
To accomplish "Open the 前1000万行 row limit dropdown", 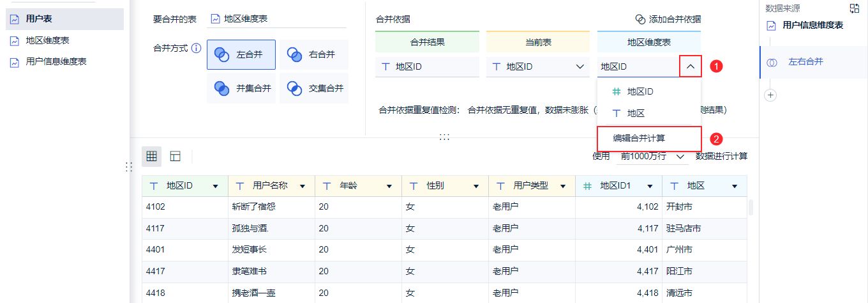I will tap(680, 156).
